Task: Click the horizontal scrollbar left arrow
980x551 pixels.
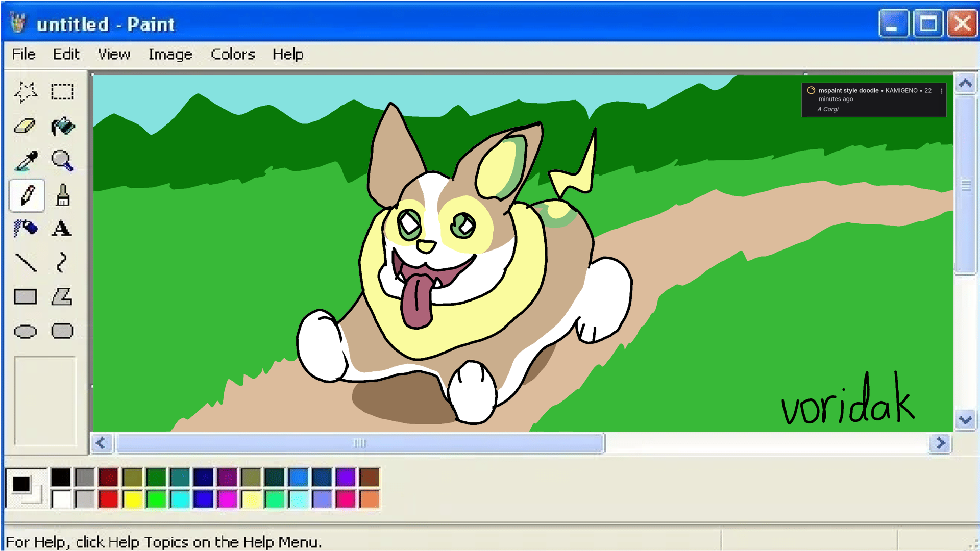Action: coord(101,443)
